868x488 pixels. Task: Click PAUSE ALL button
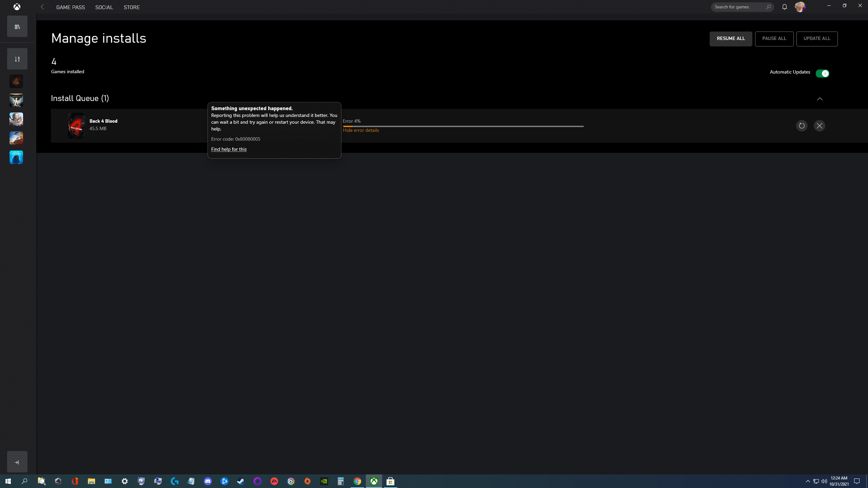coord(774,39)
